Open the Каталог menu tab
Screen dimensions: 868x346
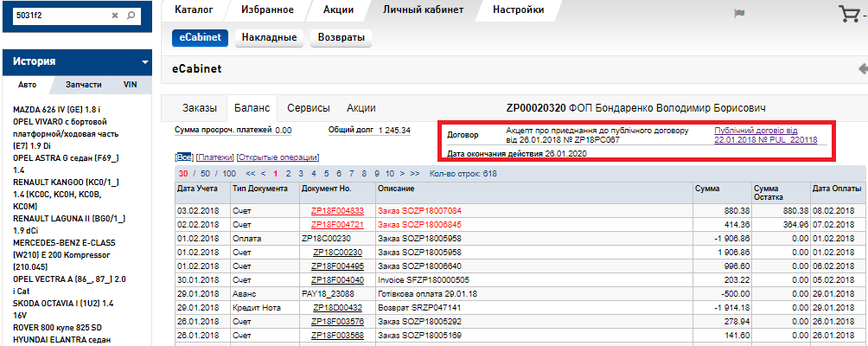point(194,10)
